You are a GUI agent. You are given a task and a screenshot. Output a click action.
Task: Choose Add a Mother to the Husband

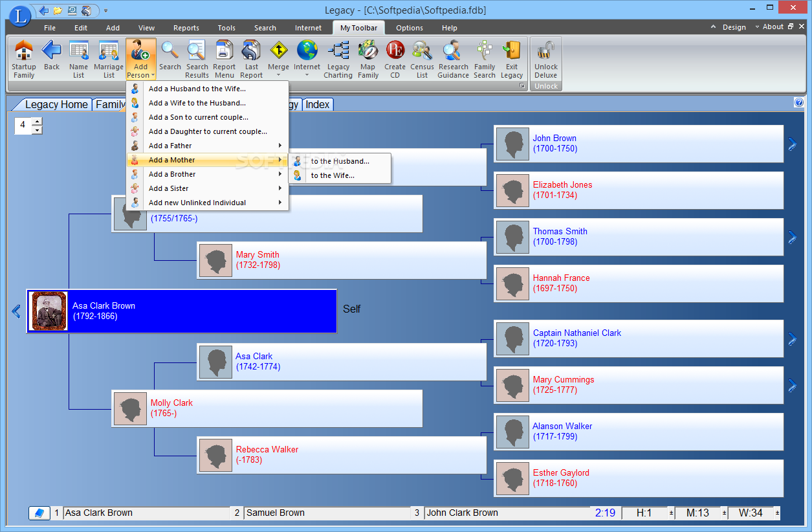tap(340, 161)
